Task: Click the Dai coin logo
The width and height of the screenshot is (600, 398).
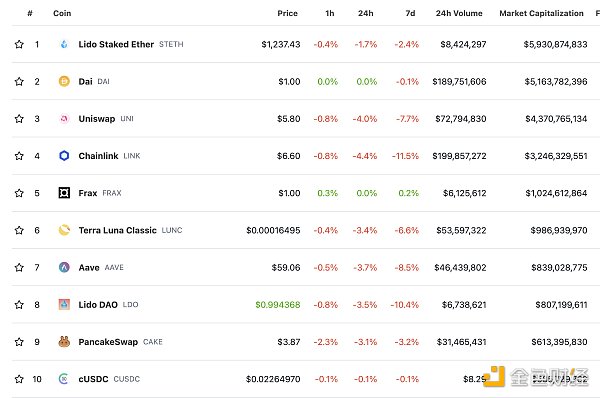Action: (64, 82)
